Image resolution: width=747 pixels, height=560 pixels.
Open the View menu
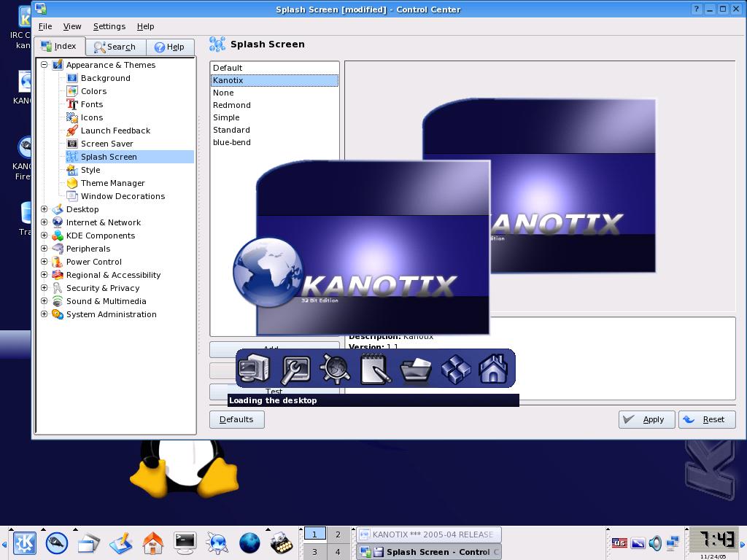72,26
